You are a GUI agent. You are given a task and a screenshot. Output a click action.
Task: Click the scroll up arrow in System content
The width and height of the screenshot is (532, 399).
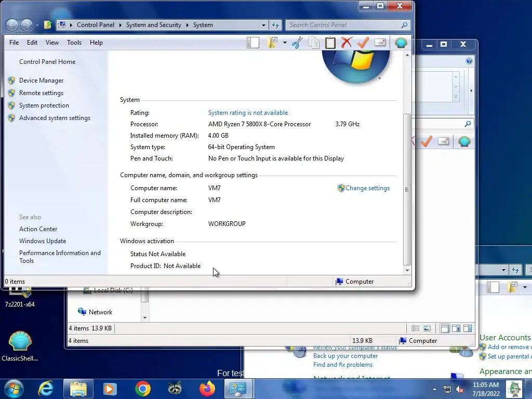(407, 55)
